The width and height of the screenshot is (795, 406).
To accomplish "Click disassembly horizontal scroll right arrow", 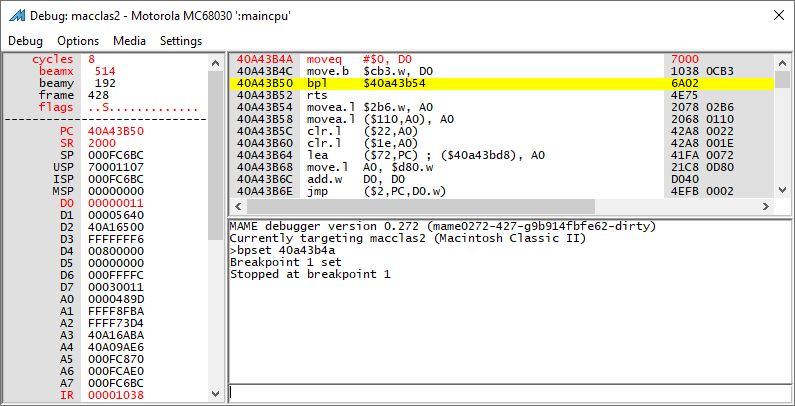I will coord(766,206).
